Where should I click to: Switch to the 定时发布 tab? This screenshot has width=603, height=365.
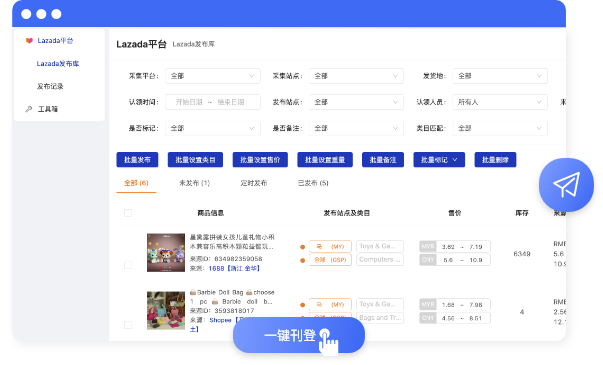coord(254,183)
